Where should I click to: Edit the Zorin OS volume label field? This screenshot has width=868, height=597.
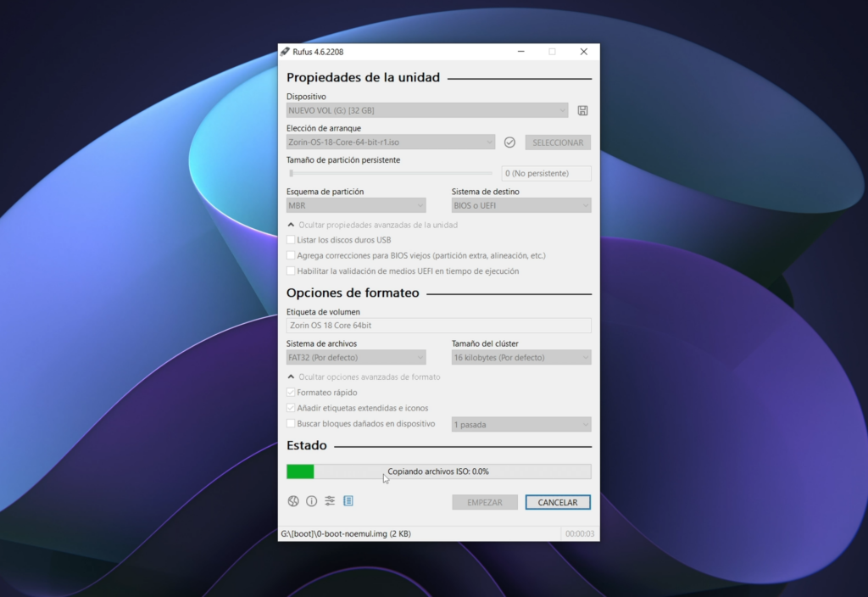438,325
